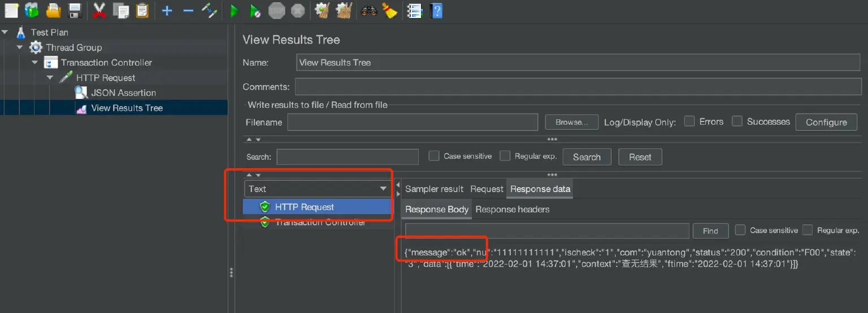Click the Open file folder icon
Screen dimensions: 868x313
[53, 10]
